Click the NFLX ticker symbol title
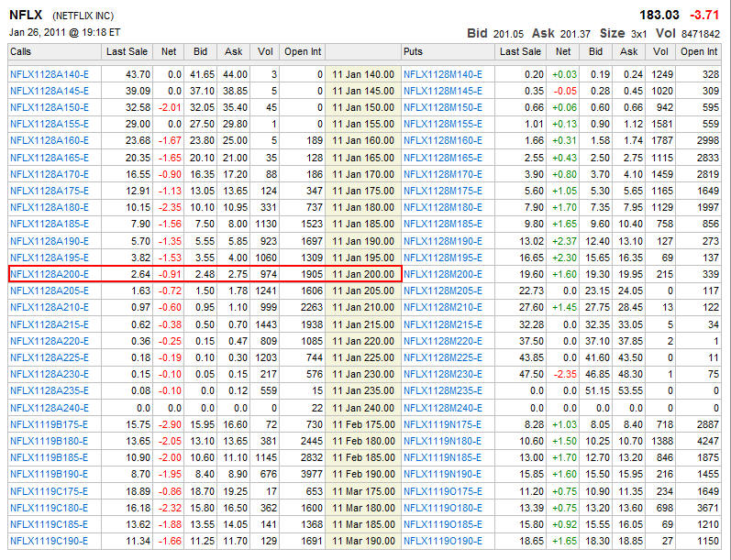The width and height of the screenshot is (731, 560). click(26, 15)
